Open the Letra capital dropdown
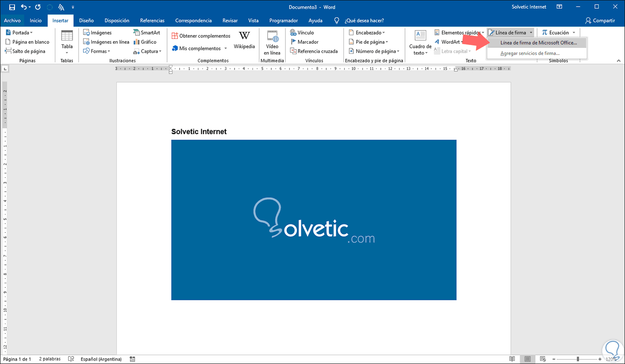Image resolution: width=625 pixels, height=364 pixels. pyautogui.click(x=452, y=51)
